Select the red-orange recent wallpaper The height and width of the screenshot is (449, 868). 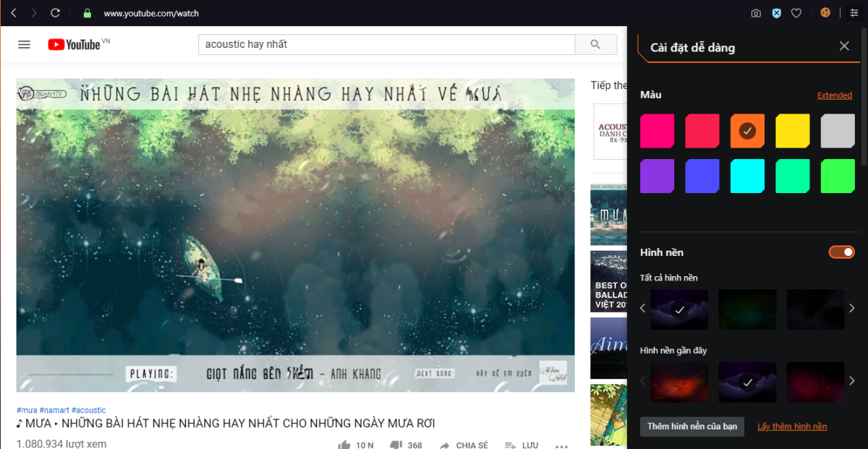[x=679, y=382]
